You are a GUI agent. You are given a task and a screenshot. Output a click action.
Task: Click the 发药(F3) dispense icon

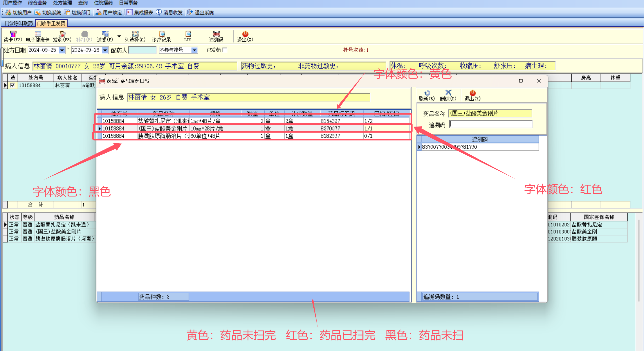coord(62,34)
